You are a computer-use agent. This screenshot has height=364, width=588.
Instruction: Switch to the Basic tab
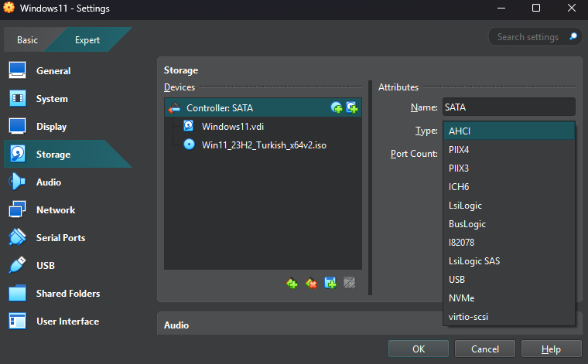[27, 40]
